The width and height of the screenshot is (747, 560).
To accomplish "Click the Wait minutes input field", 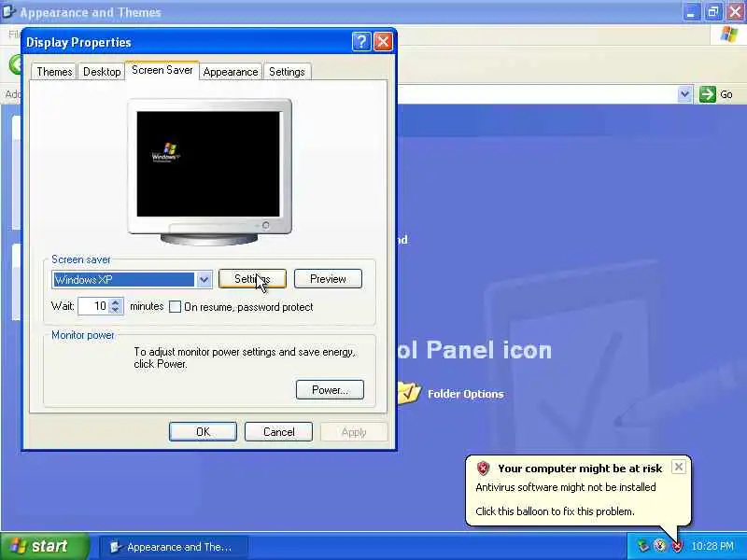I will [x=94, y=306].
